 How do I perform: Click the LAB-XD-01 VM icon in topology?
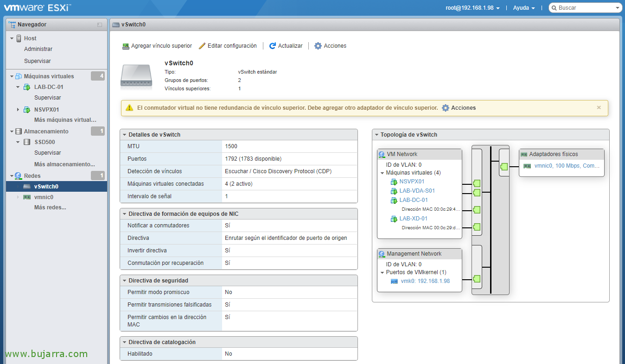click(x=394, y=219)
